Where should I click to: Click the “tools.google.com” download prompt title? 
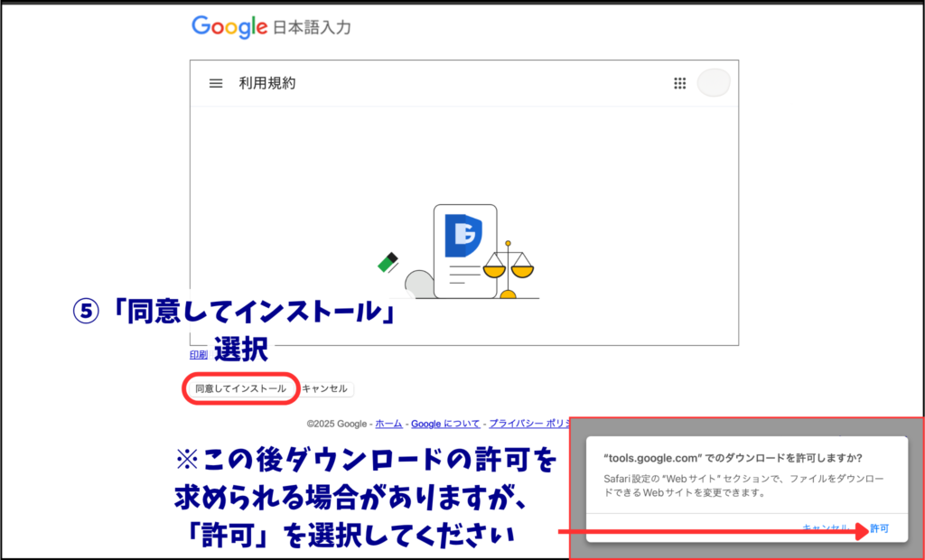733,458
